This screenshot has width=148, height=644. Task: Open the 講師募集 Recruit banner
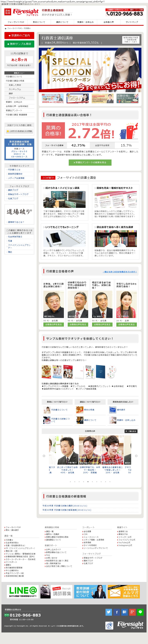tap(56, 592)
